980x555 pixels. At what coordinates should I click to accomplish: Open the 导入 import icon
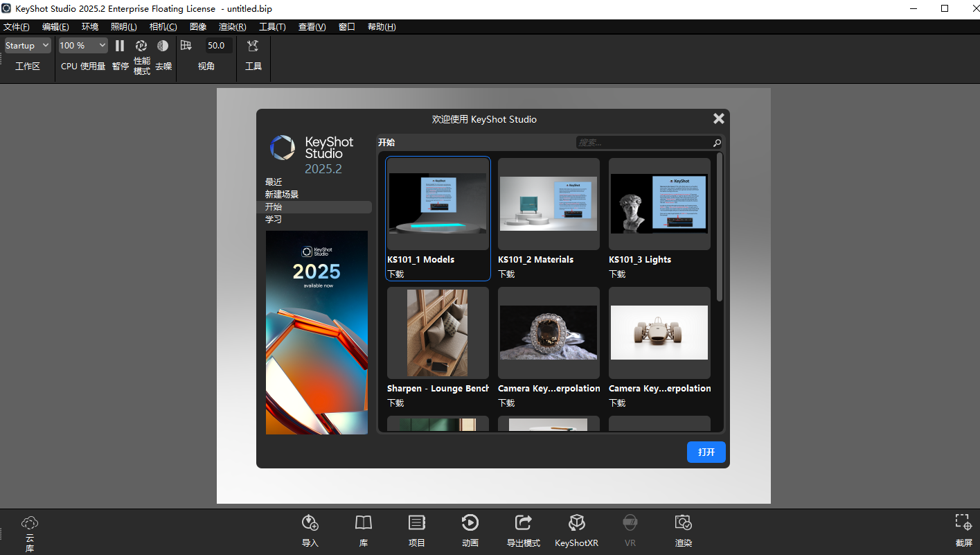point(310,529)
